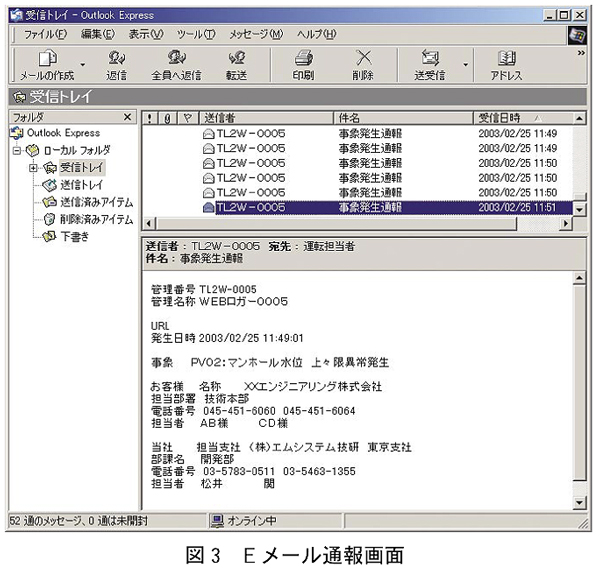600x571 pixels.
Task: Sort by attachment paperclip column header
Action: pos(167,118)
